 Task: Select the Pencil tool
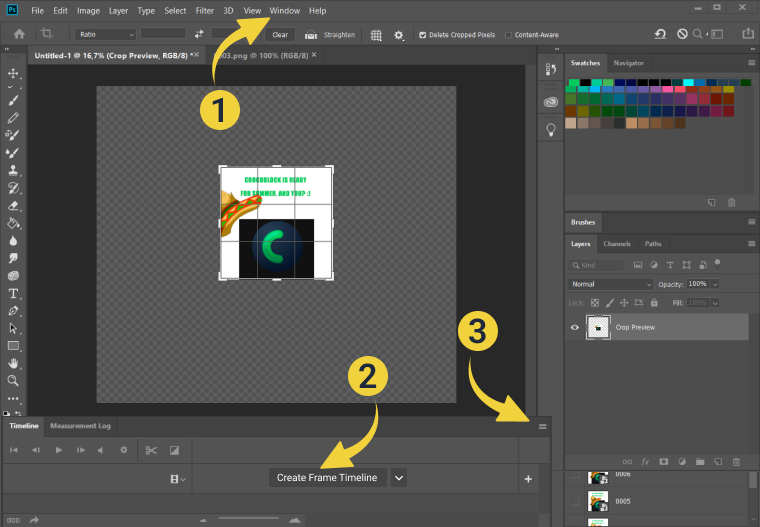point(13,118)
